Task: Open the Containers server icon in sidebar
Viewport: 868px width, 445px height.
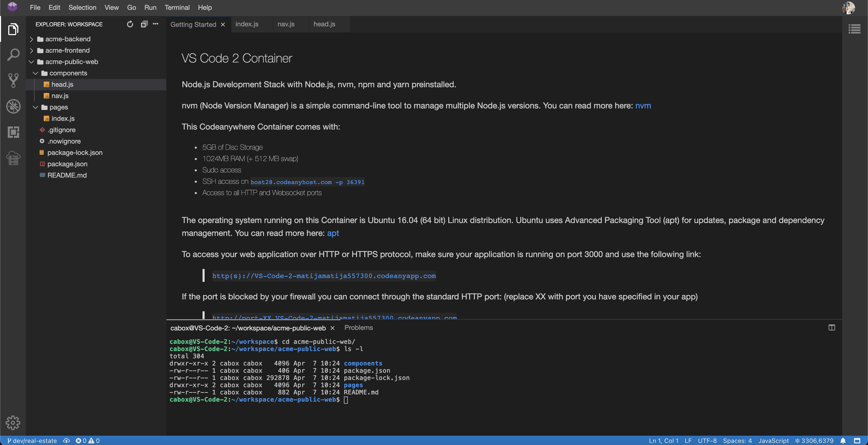Action: [x=13, y=158]
